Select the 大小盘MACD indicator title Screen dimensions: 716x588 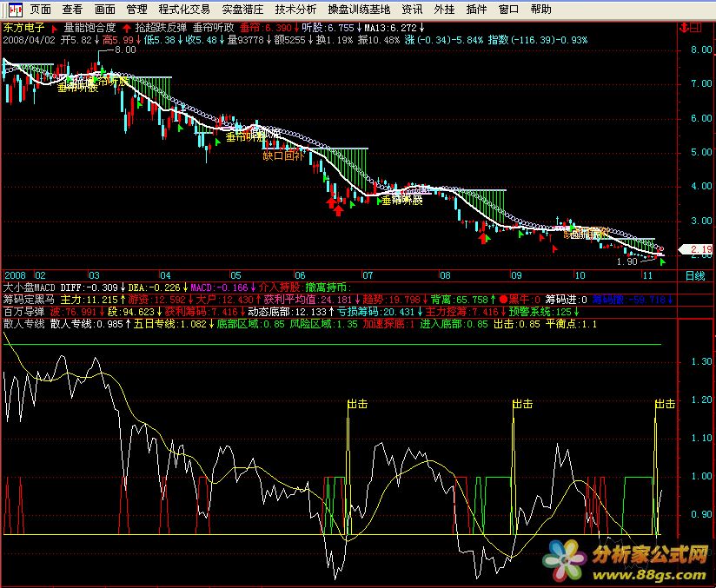point(30,287)
